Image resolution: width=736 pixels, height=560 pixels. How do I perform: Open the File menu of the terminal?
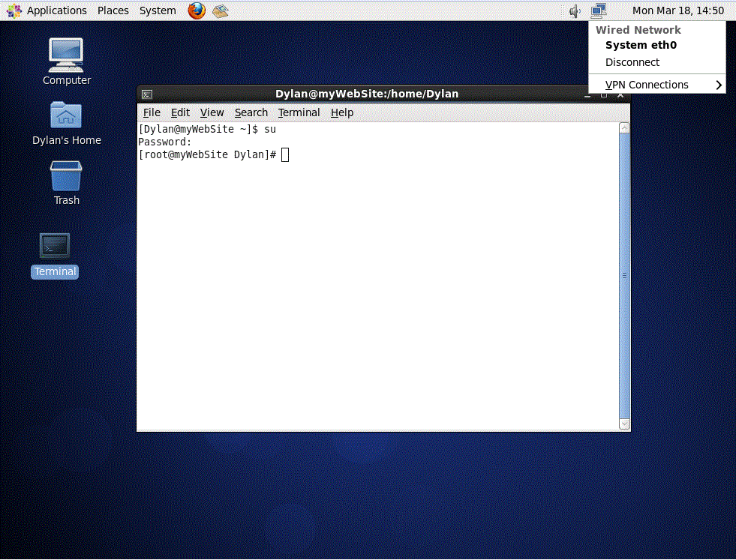(152, 112)
